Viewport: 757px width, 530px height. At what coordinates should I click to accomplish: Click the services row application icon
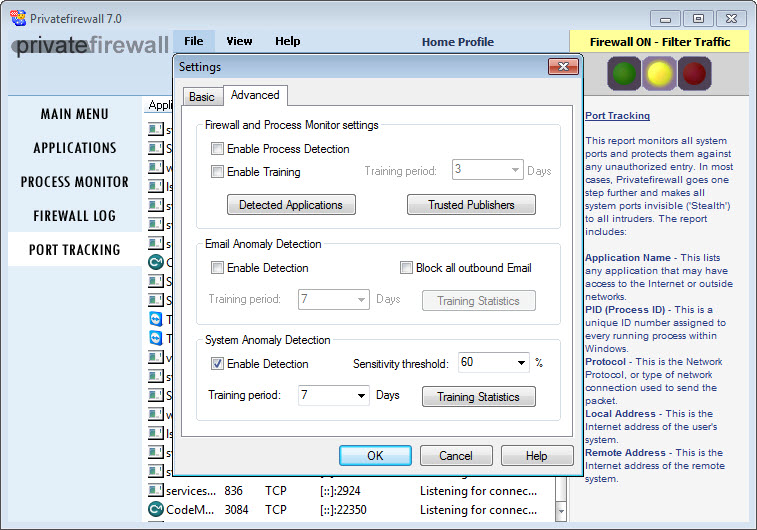click(155, 490)
